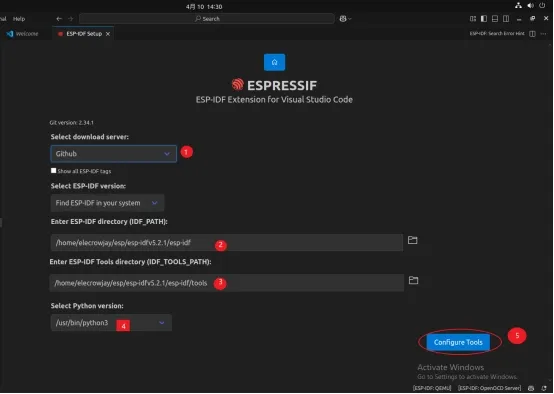Click the ESP-IDF: OpenOCD Server status item
554x394 pixels.
click(489, 388)
